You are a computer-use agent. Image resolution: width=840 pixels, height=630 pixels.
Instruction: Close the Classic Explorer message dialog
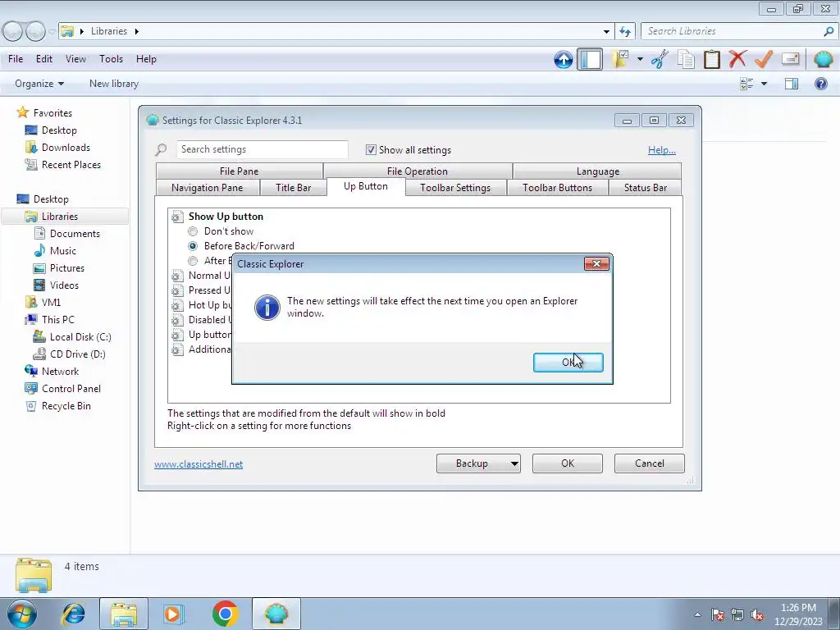596,263
